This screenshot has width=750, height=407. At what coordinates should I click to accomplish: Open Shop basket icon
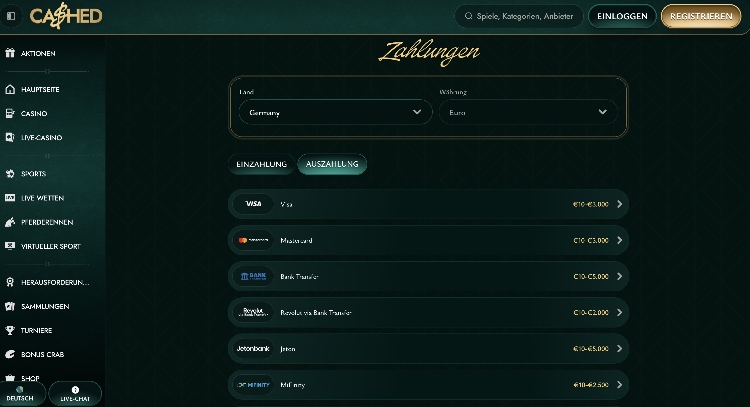[10, 378]
